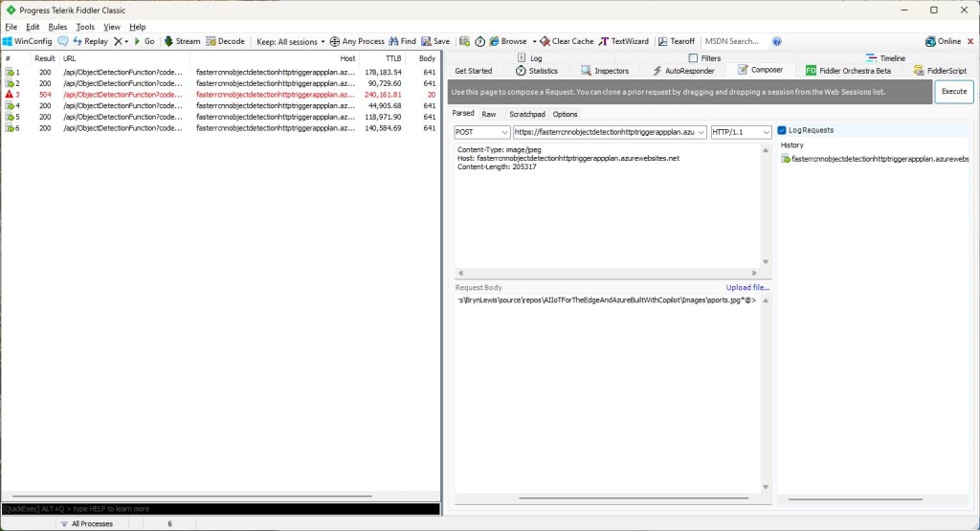Open the Keep: All sessions dropdown

pos(291,41)
